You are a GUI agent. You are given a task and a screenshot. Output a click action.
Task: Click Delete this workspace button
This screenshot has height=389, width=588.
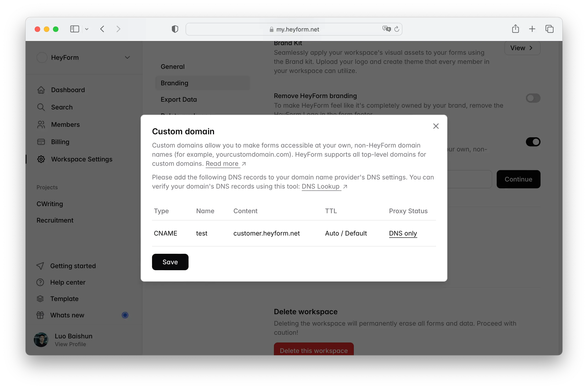(314, 350)
